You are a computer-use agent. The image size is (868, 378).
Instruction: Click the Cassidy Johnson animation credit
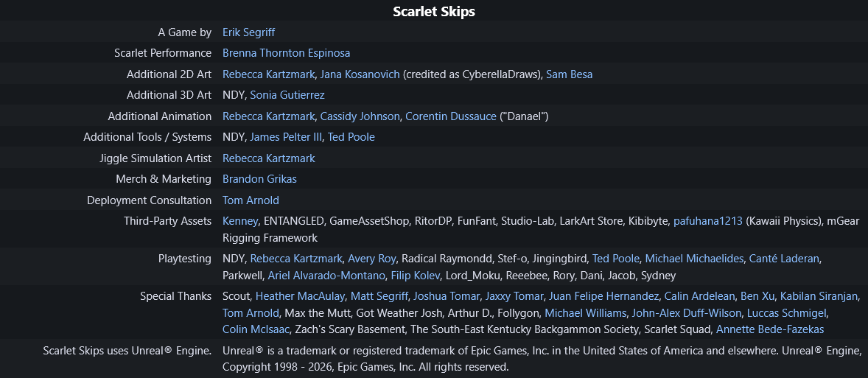[360, 116]
